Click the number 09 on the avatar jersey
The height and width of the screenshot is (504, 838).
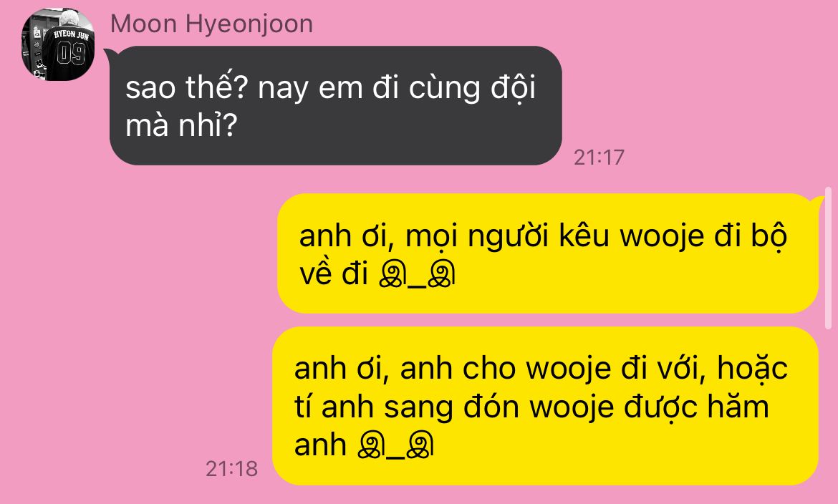coord(72,54)
